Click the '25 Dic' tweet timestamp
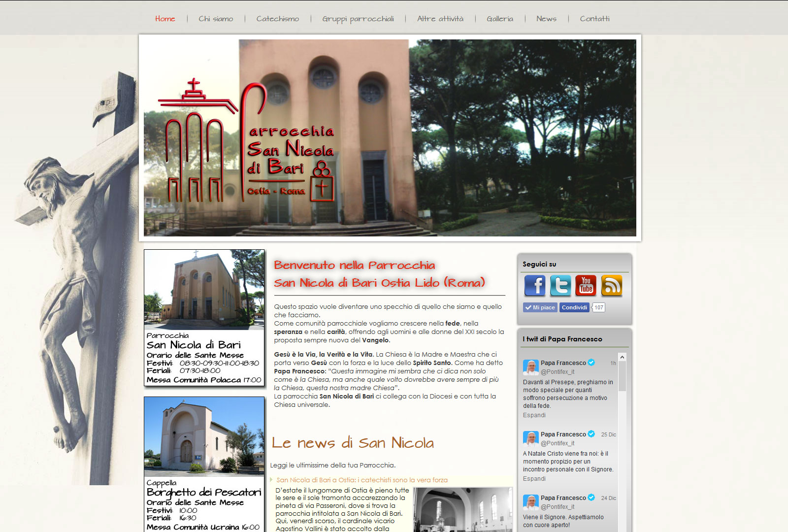 609,434
